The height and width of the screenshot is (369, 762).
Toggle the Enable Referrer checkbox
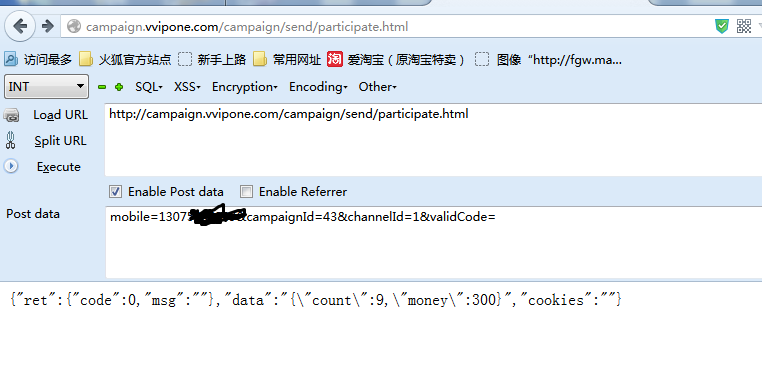click(247, 192)
